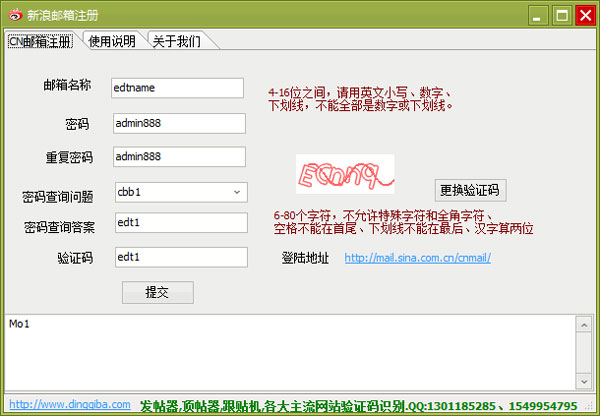The height and width of the screenshot is (416, 600).
Task: Expand the 密码查询问题 dropdown
Action: tap(237, 191)
